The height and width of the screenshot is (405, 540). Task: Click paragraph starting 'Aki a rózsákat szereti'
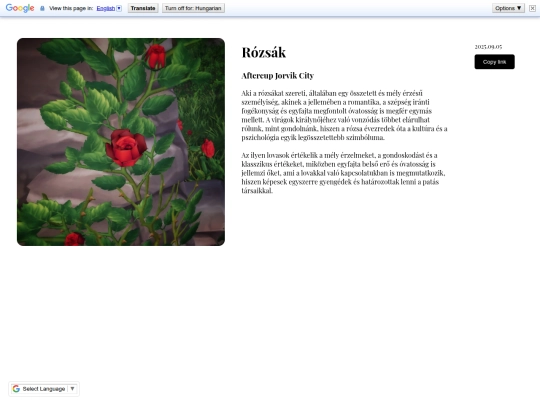344,115
